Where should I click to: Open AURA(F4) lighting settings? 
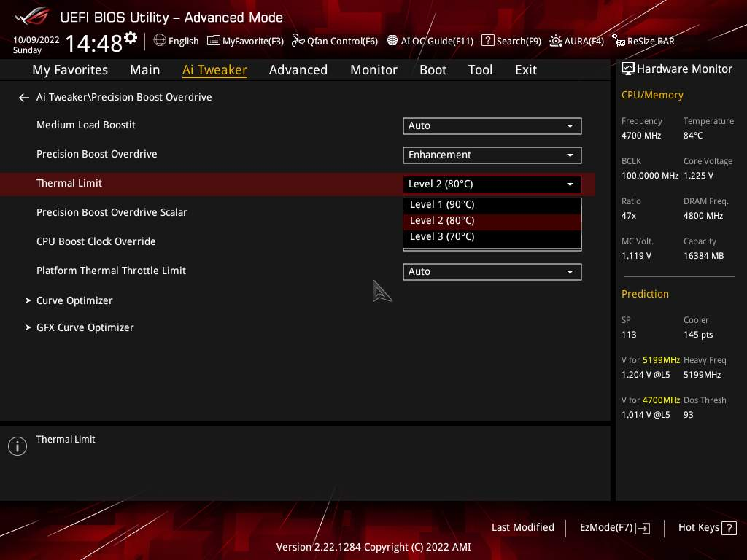(576, 41)
